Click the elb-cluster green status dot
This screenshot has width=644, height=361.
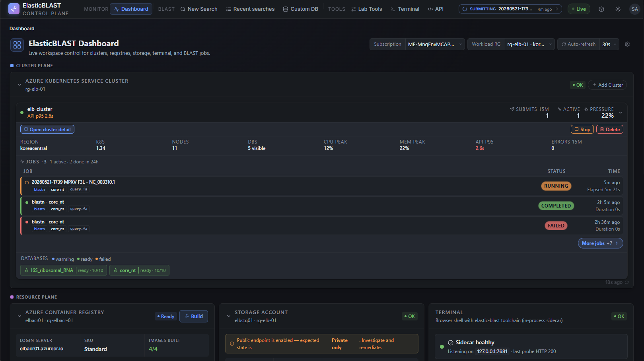coord(22,113)
